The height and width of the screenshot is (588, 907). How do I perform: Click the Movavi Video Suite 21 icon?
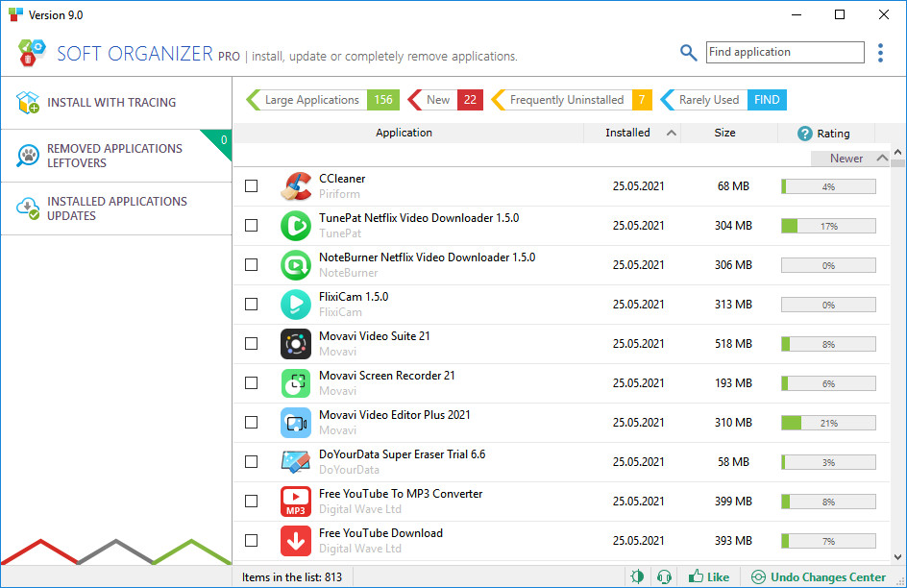tap(296, 343)
